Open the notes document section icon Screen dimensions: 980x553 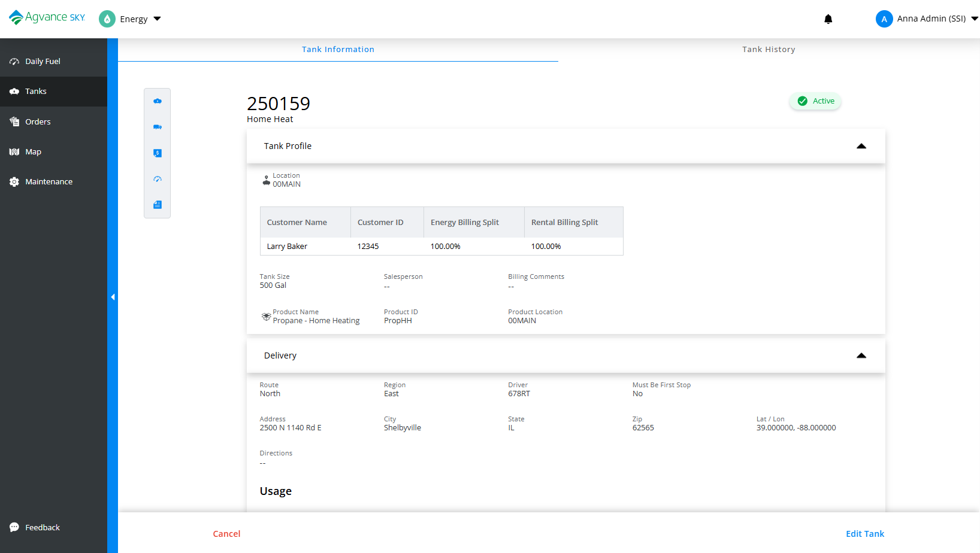click(x=158, y=205)
